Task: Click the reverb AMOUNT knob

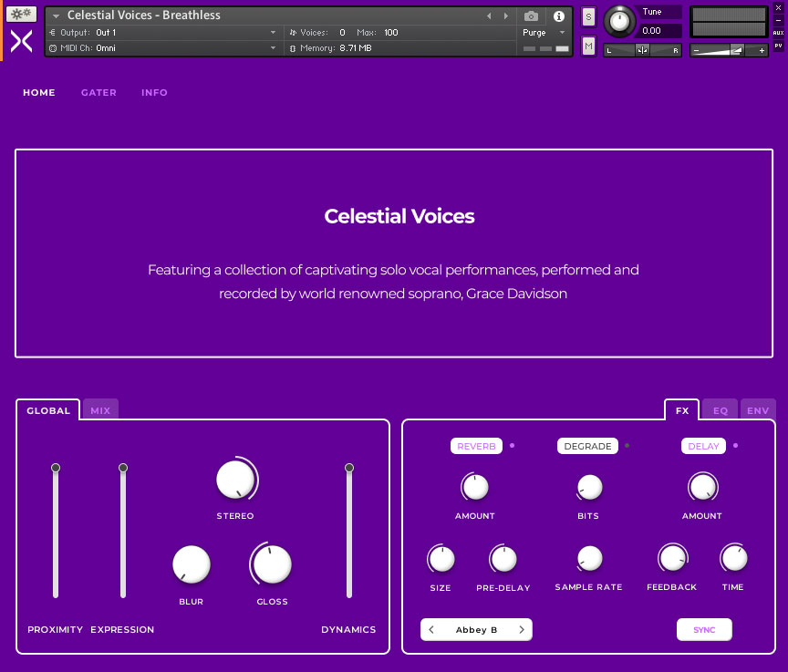Action: tap(475, 487)
